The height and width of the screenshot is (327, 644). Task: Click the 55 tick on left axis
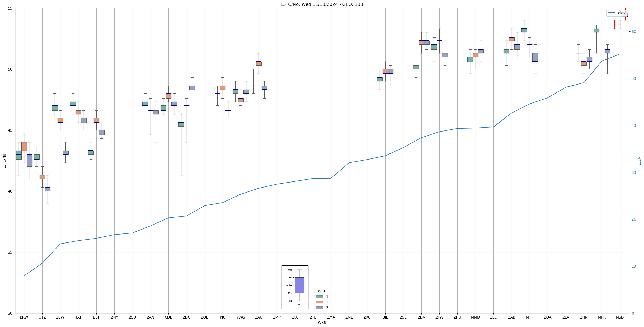pos(10,8)
